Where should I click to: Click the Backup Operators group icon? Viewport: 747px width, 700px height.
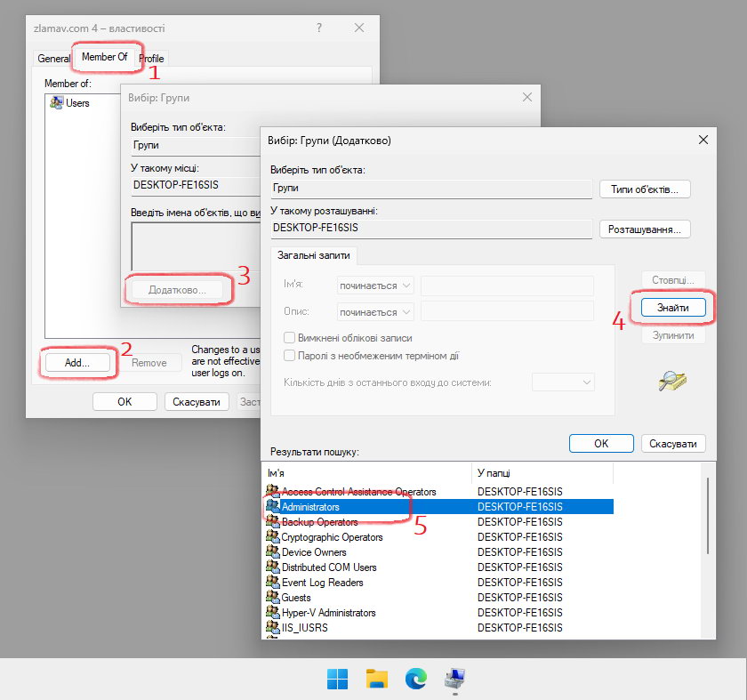273,522
